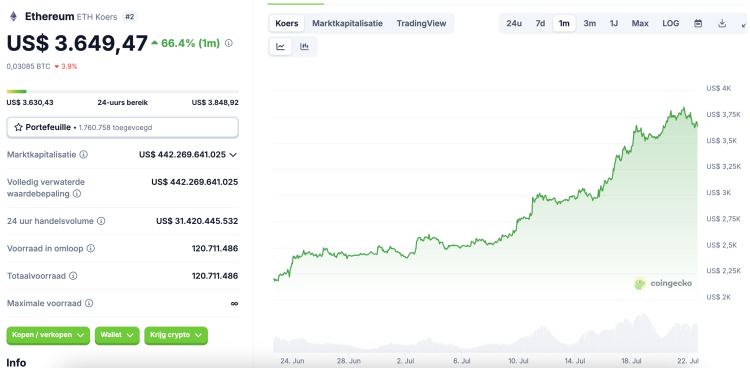750x368 pixels.
Task: Set chart range to 24u
Action: [514, 23]
